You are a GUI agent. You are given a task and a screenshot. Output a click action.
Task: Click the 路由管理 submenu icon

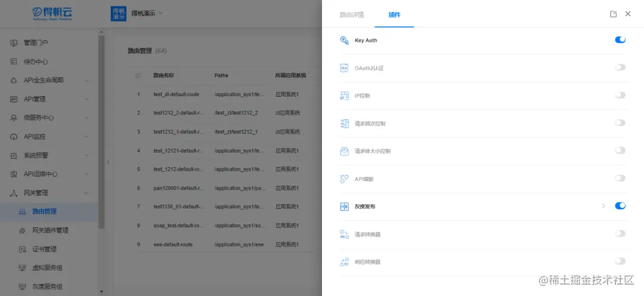[23, 212]
